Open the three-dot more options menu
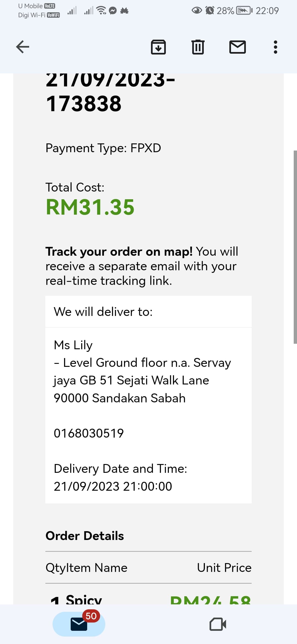 pyautogui.click(x=275, y=47)
